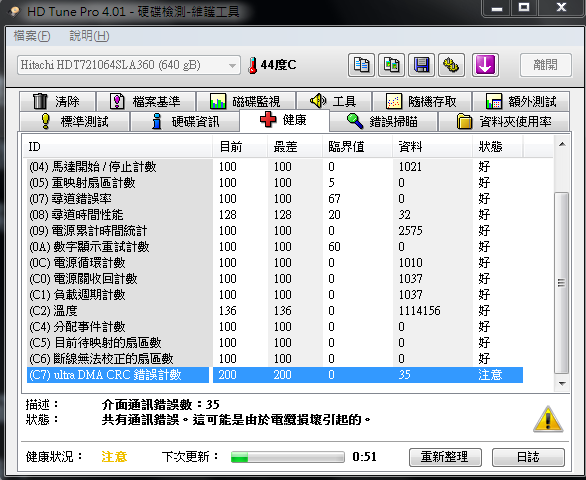Switch to the 隨機存取 tab

422,101
